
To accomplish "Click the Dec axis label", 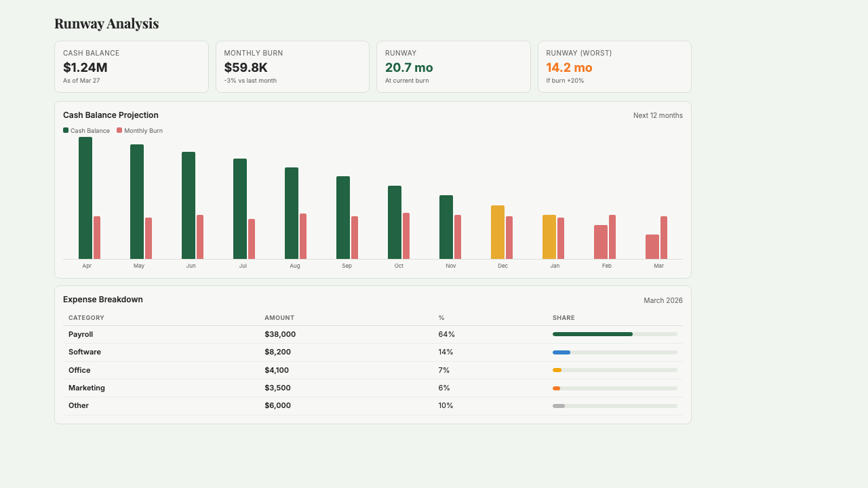I will 502,266.
